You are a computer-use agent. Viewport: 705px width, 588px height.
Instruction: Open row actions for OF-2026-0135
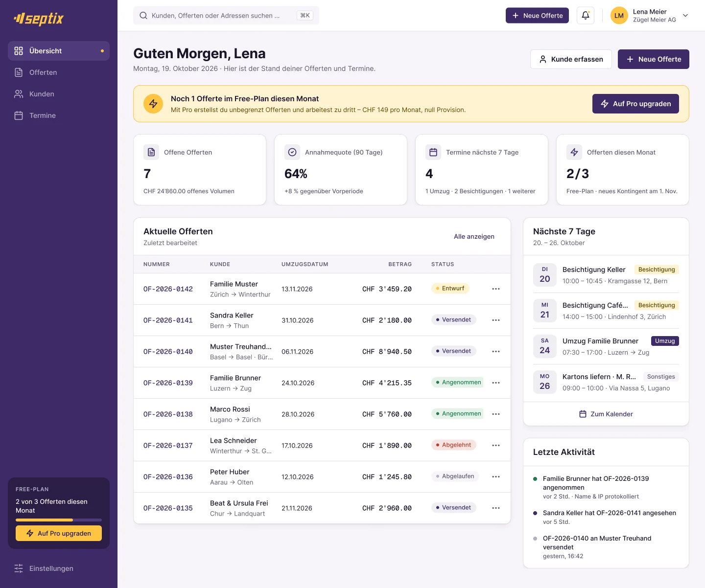496,508
